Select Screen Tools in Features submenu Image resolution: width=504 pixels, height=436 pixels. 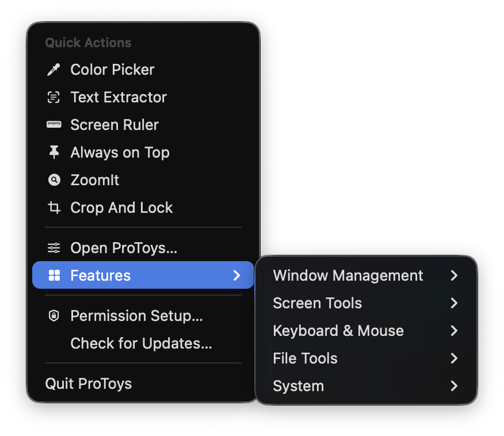pyautogui.click(x=366, y=303)
